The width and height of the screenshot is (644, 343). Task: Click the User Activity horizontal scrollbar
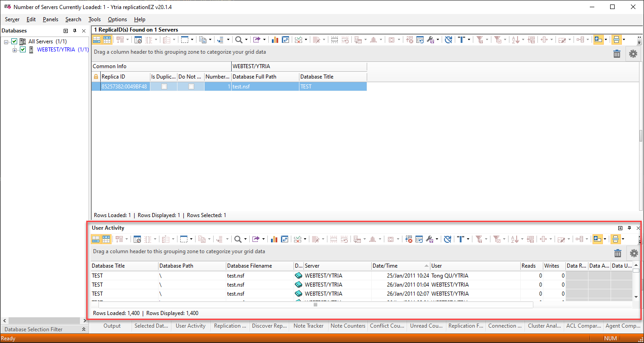pos(315,305)
